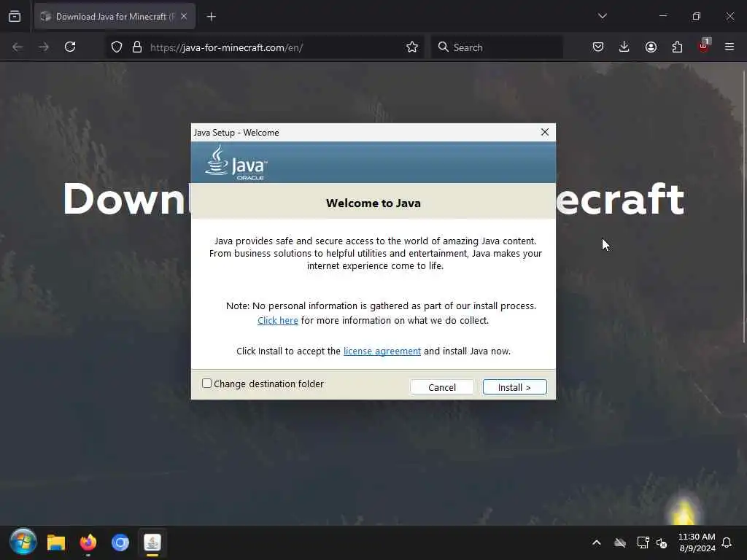The height and width of the screenshot is (560, 747).
Task: Close the Java Setup dialog
Action: click(x=544, y=133)
